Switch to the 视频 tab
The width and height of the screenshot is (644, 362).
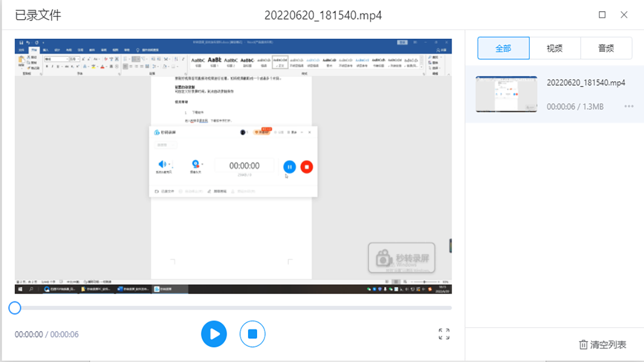(x=555, y=48)
